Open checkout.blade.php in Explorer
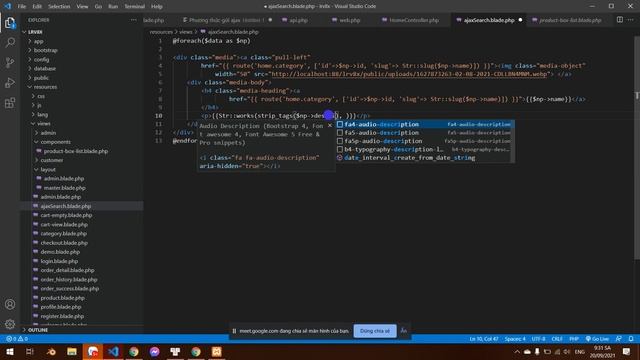Image resolution: width=640 pixels, height=360 pixels. click(64, 243)
